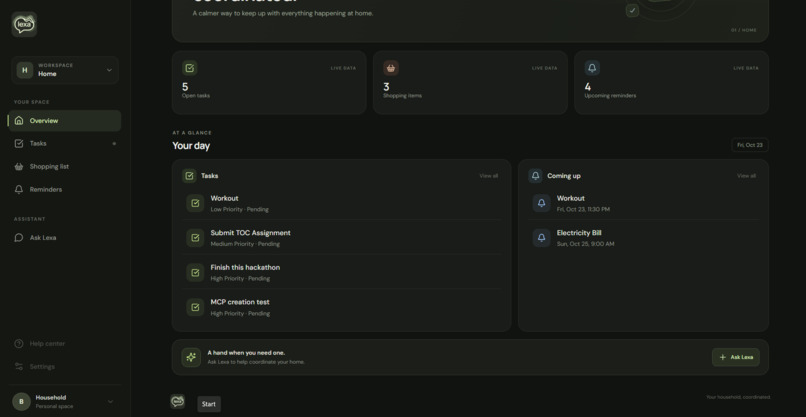The width and height of the screenshot is (806, 417).
Task: Check off Finish this hackathon task
Action: [195, 273]
